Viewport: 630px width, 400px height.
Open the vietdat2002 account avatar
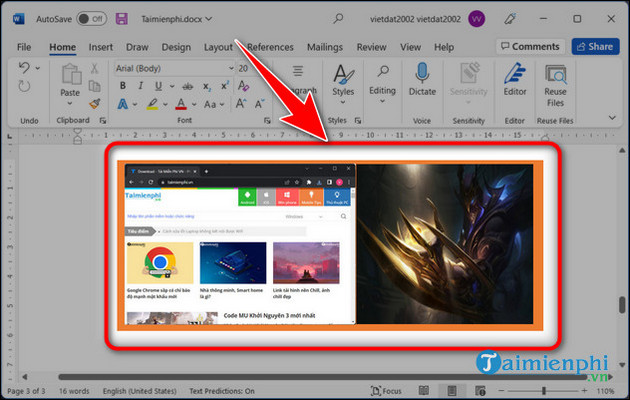click(477, 19)
